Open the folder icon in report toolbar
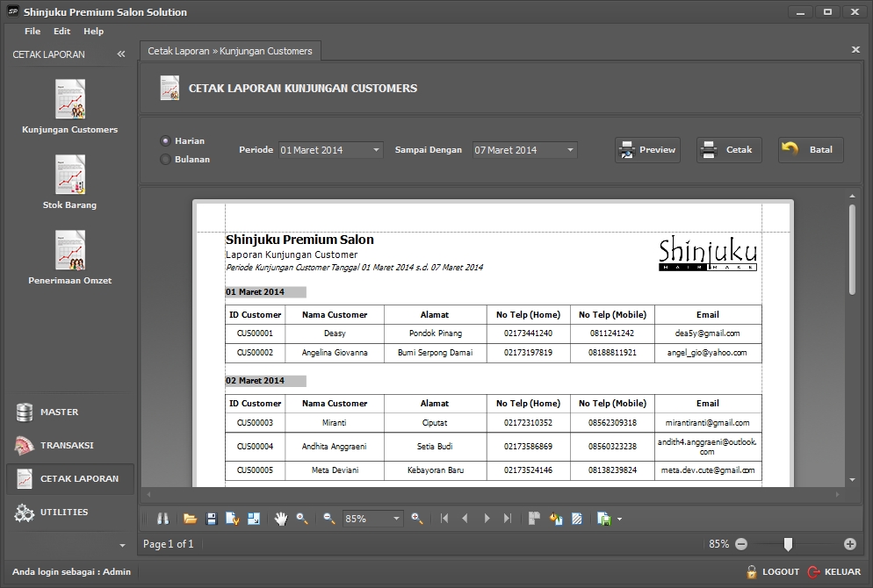873x588 pixels. pyautogui.click(x=190, y=519)
